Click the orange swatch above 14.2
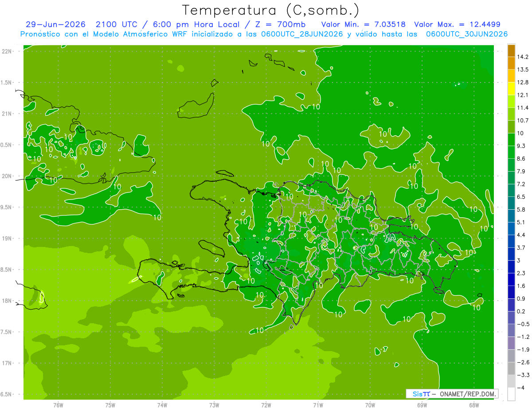This screenshot has height=411, width=532. tap(511, 51)
